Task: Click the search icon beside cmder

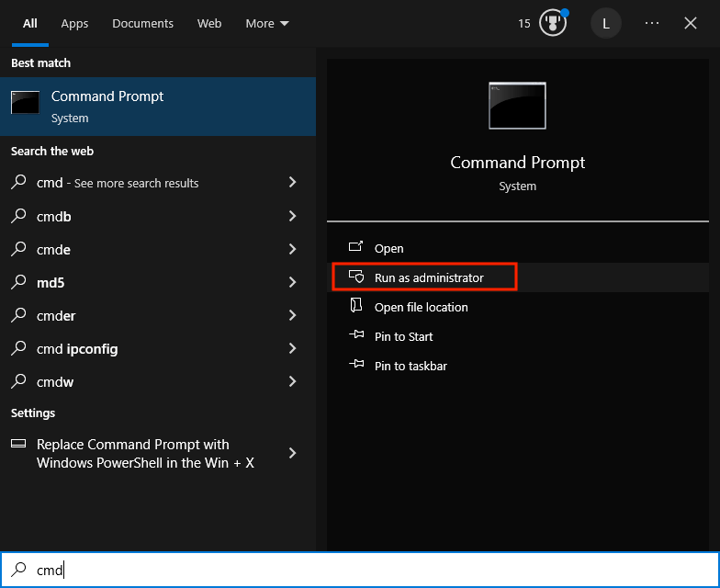Action: point(18,314)
